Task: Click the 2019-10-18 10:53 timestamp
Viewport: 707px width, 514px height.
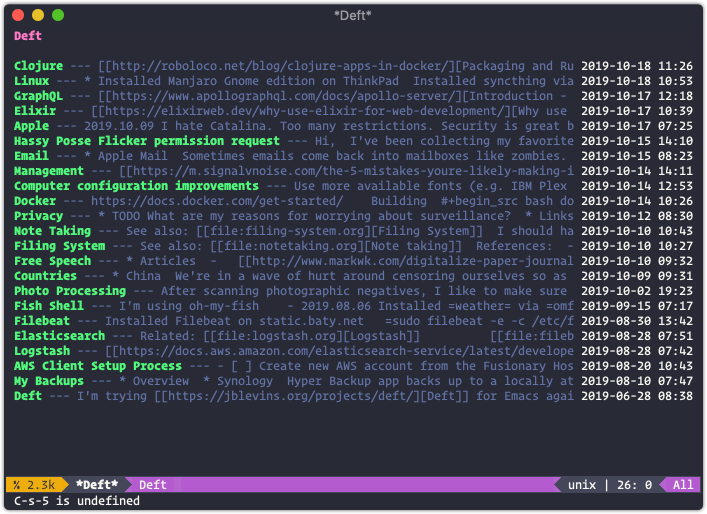Action: tap(637, 81)
